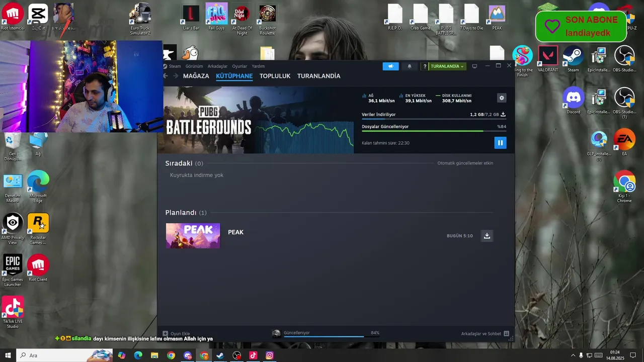Select the Riot Client desktop icon

(x=38, y=268)
